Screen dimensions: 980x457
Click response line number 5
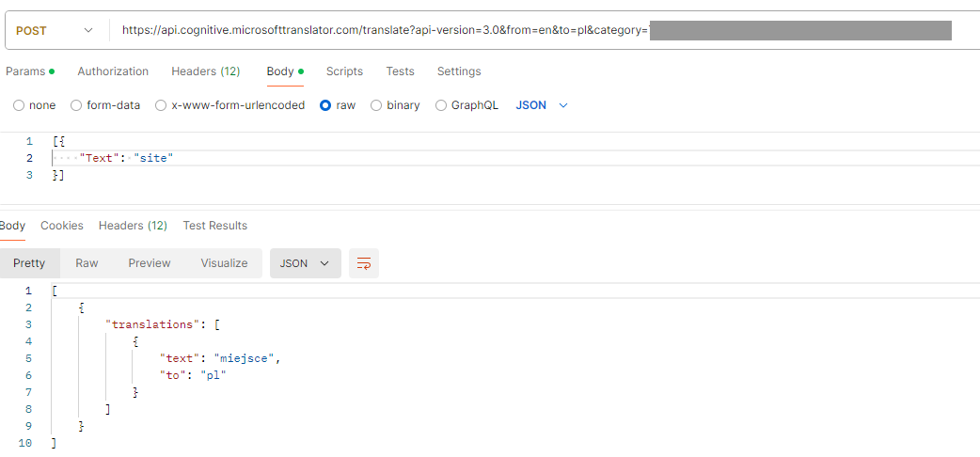coord(29,358)
